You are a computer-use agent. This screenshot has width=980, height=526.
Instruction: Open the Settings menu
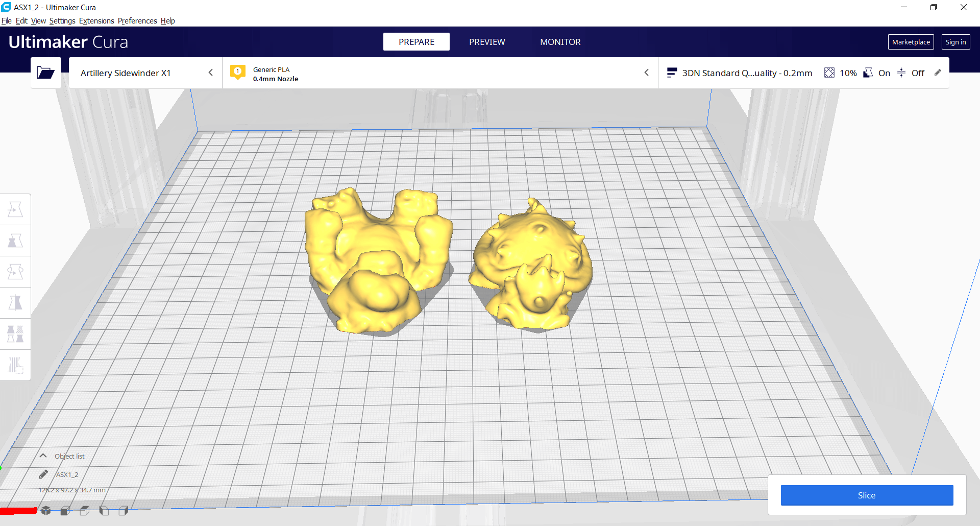coord(62,21)
